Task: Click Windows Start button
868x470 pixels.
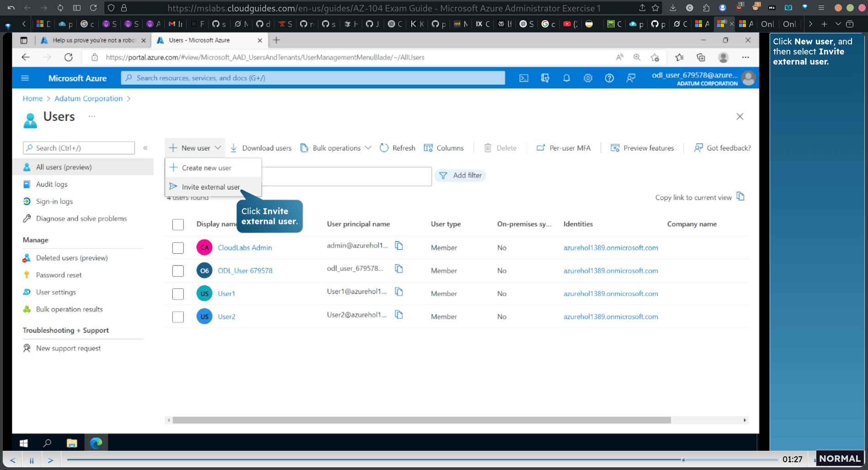Action: (24, 443)
